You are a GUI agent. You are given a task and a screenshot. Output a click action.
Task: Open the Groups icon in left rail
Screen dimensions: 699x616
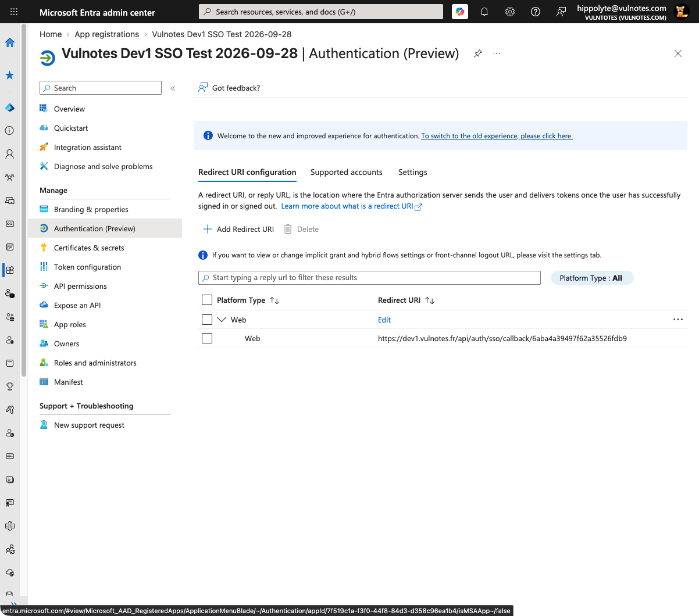[x=10, y=177]
